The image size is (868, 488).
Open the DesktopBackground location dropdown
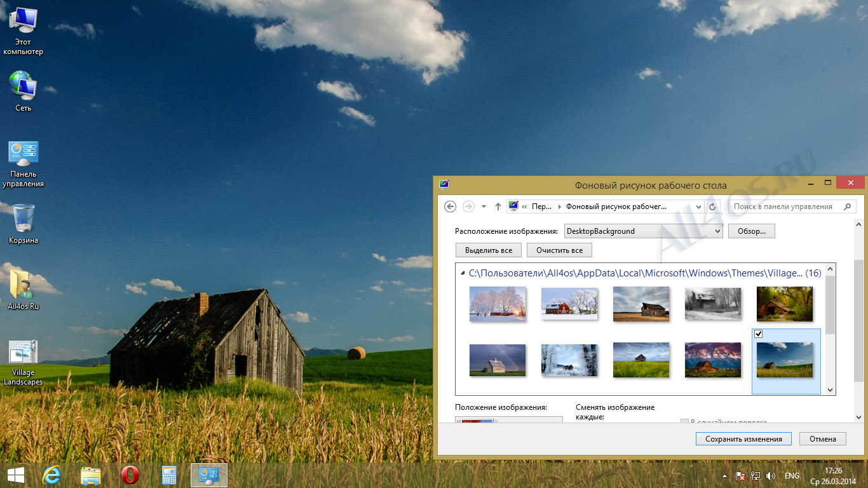[x=643, y=231]
